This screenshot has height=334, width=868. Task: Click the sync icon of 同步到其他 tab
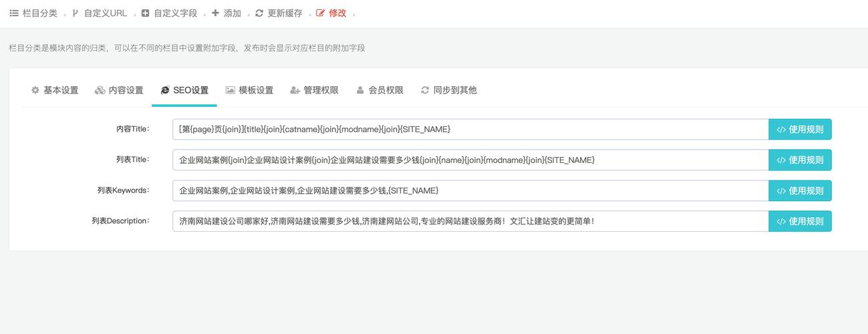point(425,90)
